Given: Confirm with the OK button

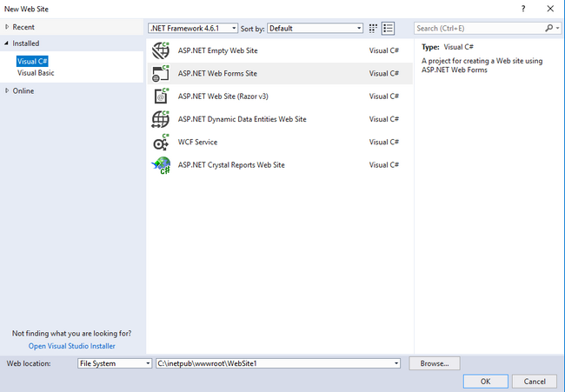Looking at the screenshot, I should coord(485,381).
